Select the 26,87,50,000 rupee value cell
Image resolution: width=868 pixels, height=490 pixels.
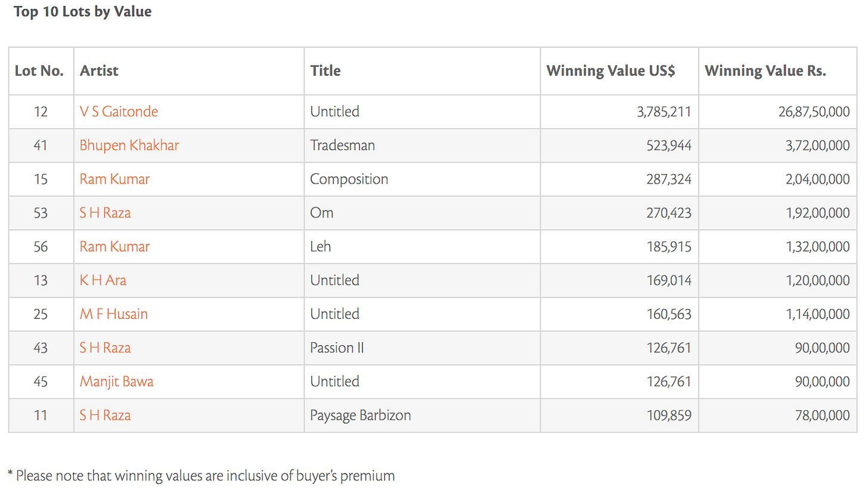pos(778,111)
